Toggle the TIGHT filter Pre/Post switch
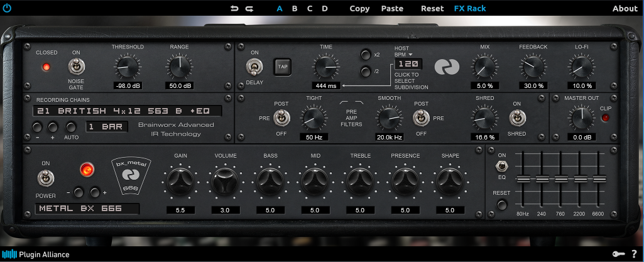This screenshot has width=644, height=262. [x=281, y=118]
